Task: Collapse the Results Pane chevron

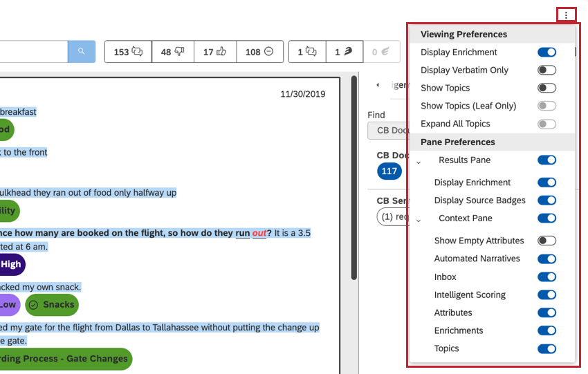Action: (419, 162)
